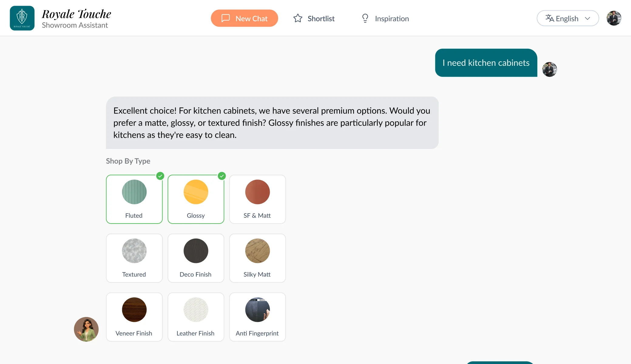This screenshot has height=364, width=631.
Task: Click the brown wood Veneer swatch
Action: click(134, 310)
